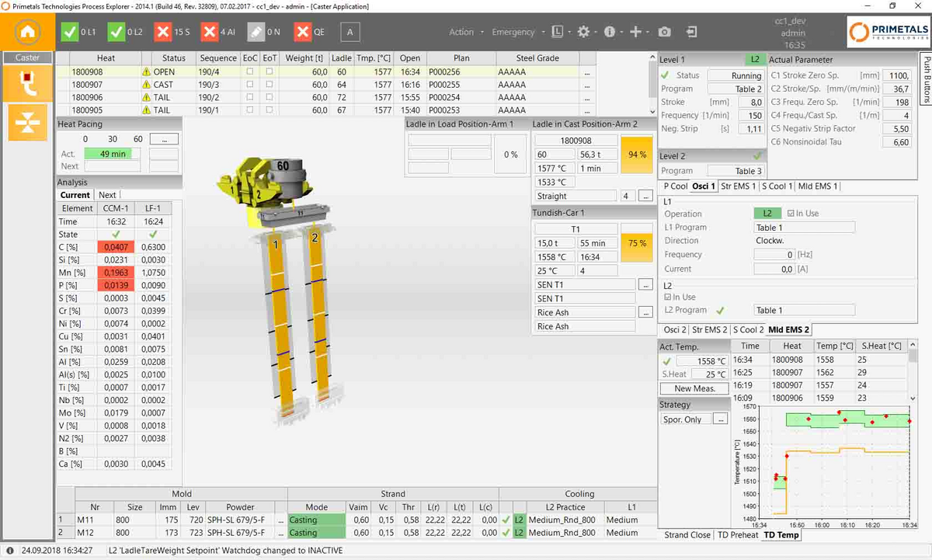Click the orange Home icon
The width and height of the screenshot is (932, 560).
(x=27, y=33)
